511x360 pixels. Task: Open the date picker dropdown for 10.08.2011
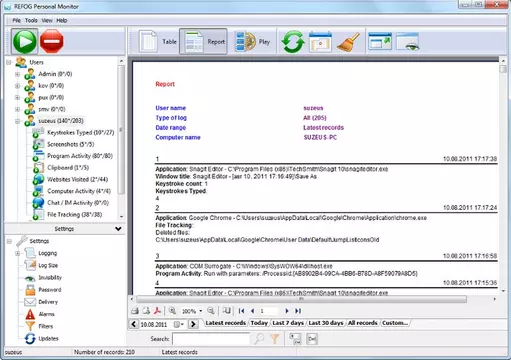click(179, 324)
